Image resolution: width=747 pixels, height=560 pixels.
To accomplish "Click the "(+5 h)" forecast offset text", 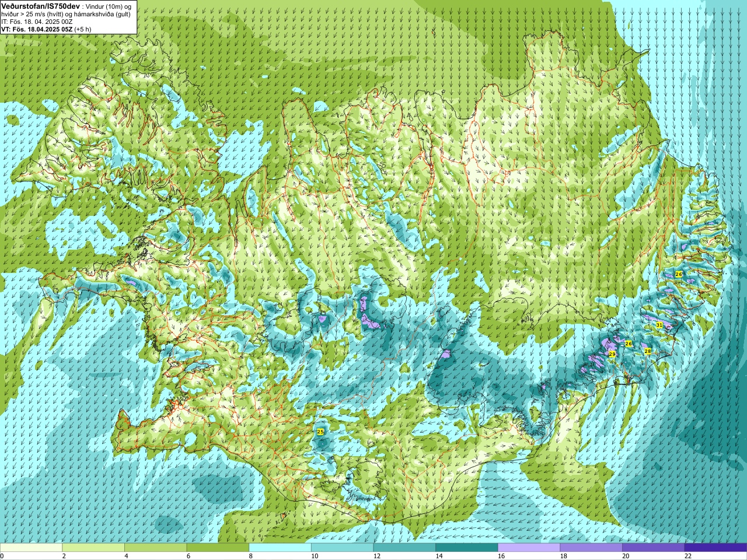I will coord(83,29).
